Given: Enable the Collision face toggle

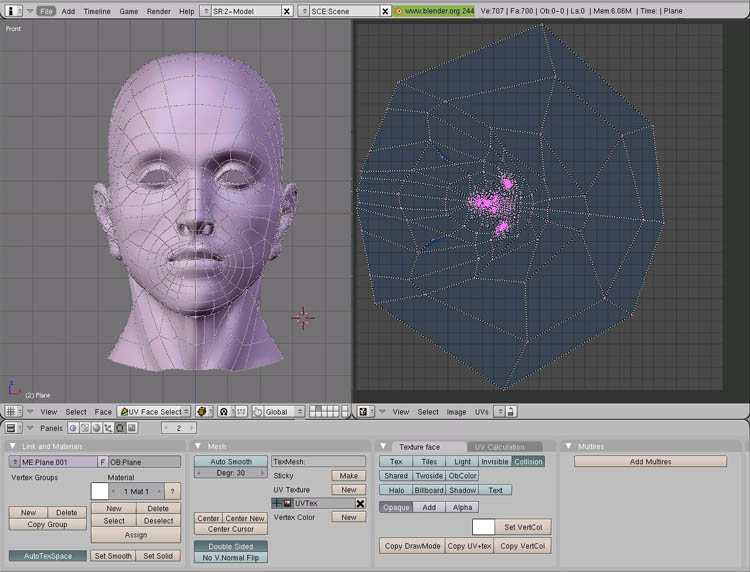Looking at the screenshot, I should pos(528,462).
